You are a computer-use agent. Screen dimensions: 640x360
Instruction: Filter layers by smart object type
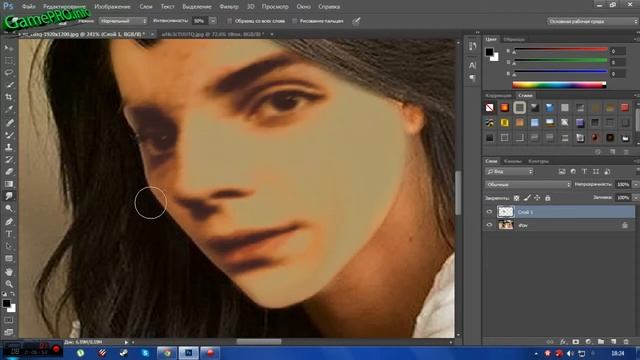point(607,172)
